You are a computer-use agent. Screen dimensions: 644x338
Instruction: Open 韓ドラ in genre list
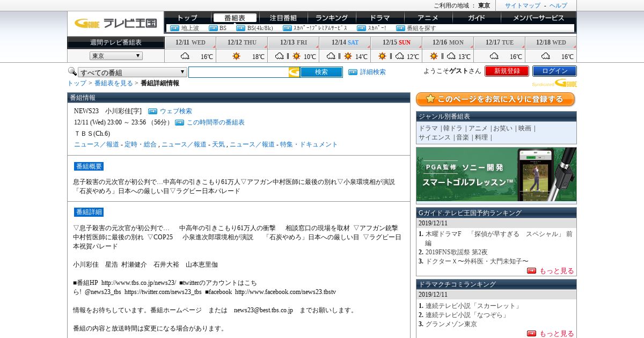453,128
